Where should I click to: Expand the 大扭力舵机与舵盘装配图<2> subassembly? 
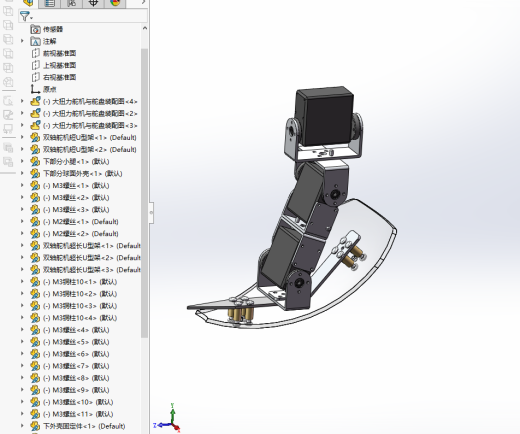[x=22, y=113]
